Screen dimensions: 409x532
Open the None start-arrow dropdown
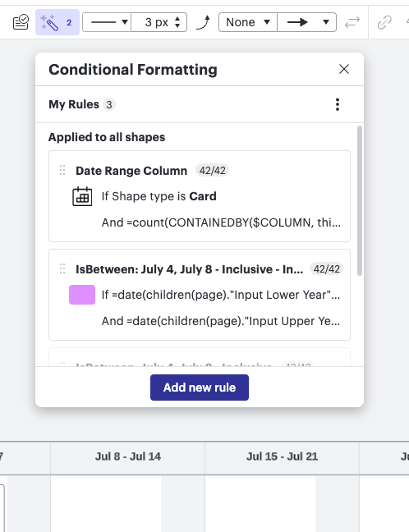[x=248, y=22]
